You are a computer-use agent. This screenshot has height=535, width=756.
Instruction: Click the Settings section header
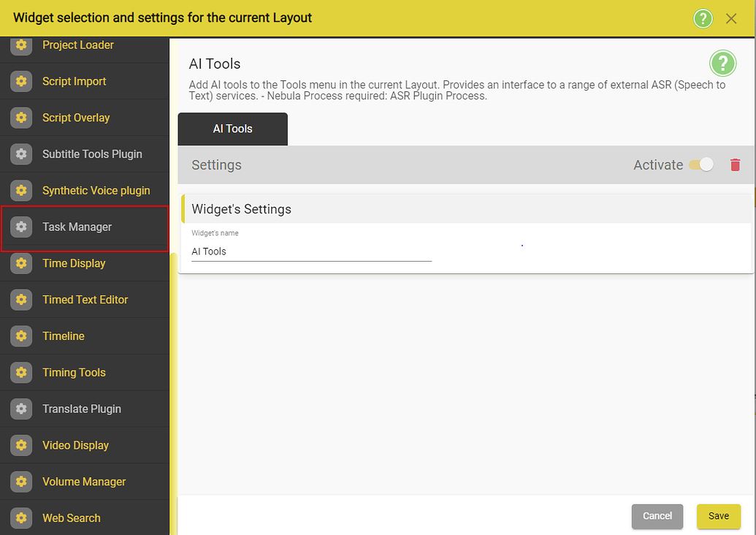(x=216, y=165)
